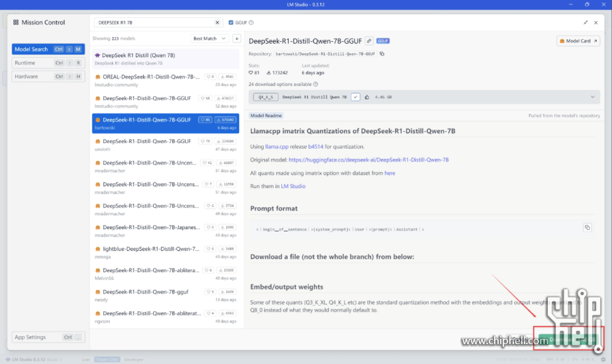Select the Q4_K_S quantization tag
This screenshot has width=612, height=364.
click(x=266, y=97)
